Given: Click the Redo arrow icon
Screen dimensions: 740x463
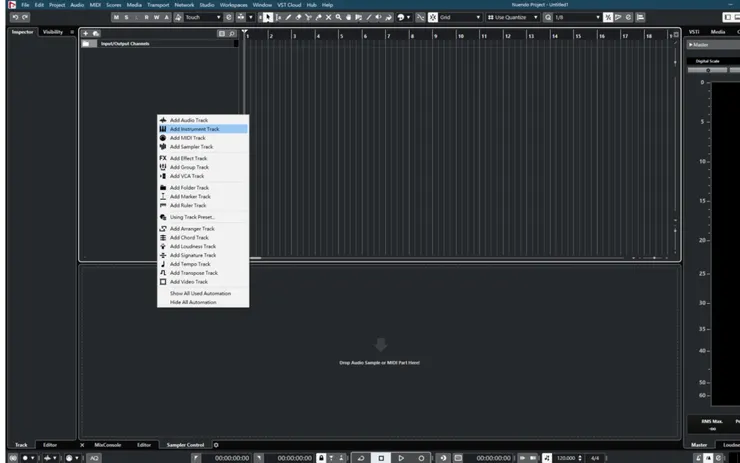Looking at the screenshot, I should 25,17.
